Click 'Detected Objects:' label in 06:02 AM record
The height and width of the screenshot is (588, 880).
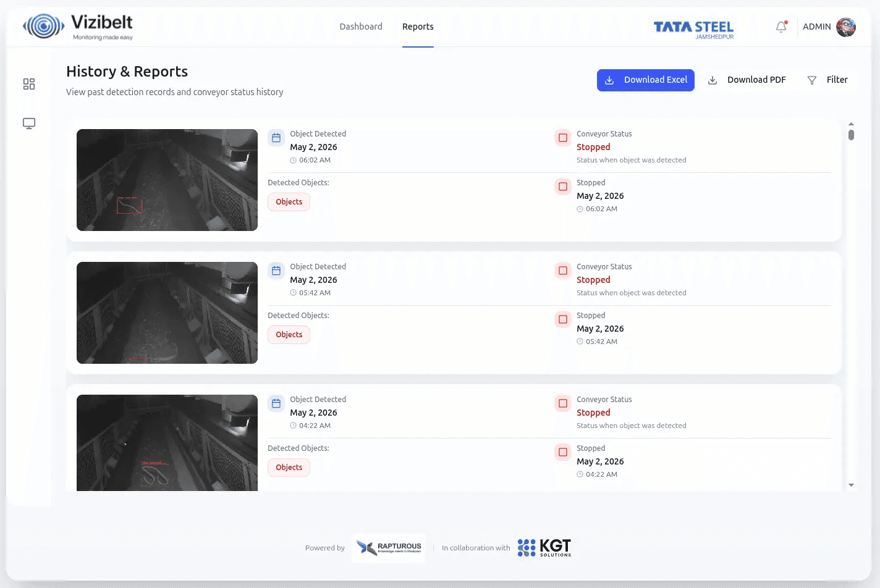[x=298, y=183]
